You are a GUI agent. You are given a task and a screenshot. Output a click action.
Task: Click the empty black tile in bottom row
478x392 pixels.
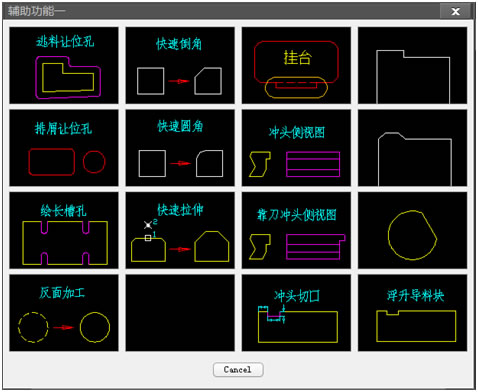point(180,313)
